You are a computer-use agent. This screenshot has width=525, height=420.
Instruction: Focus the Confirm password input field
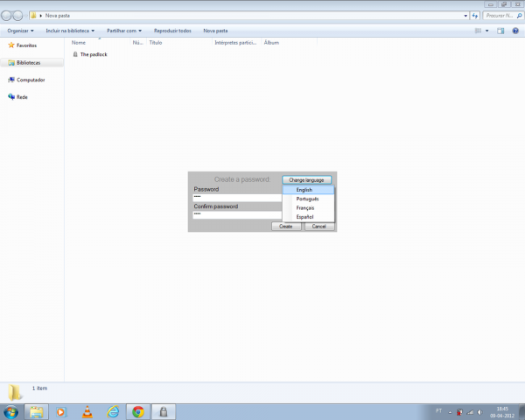(x=237, y=214)
